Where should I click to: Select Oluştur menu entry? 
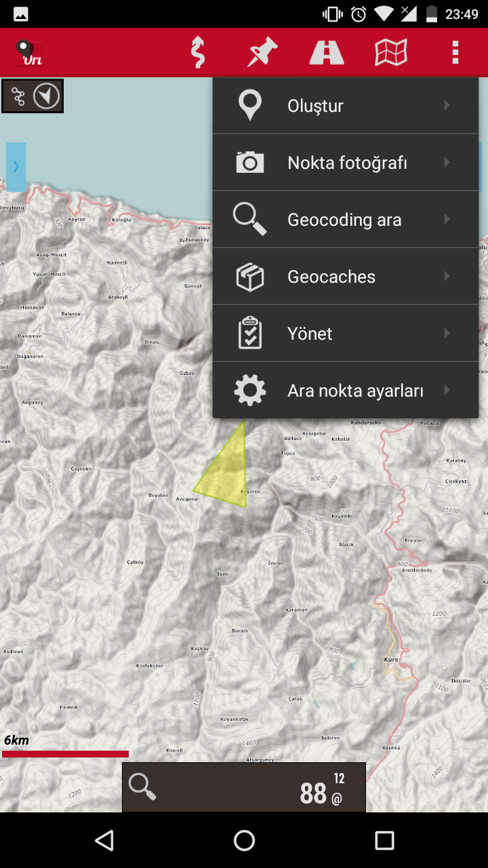346,105
